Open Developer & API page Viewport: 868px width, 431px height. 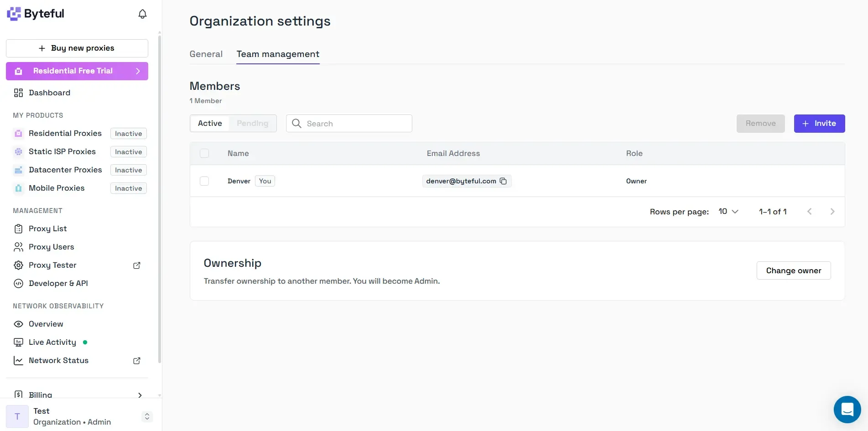pos(58,283)
